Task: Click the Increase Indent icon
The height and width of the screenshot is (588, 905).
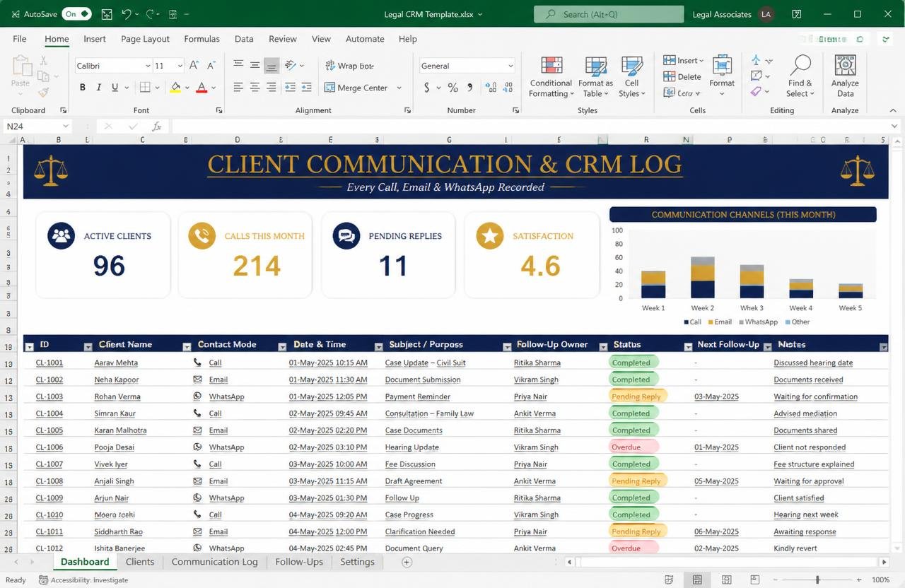Action: (x=306, y=88)
